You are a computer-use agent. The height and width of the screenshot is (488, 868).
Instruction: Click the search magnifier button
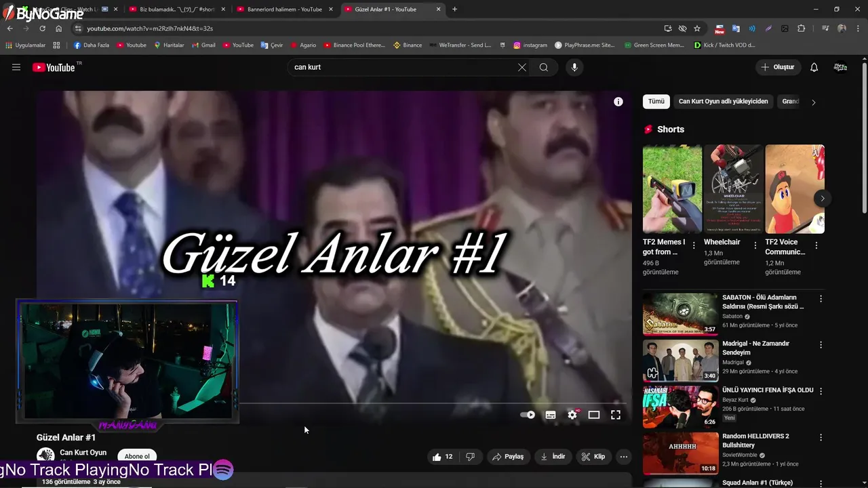pos(544,67)
